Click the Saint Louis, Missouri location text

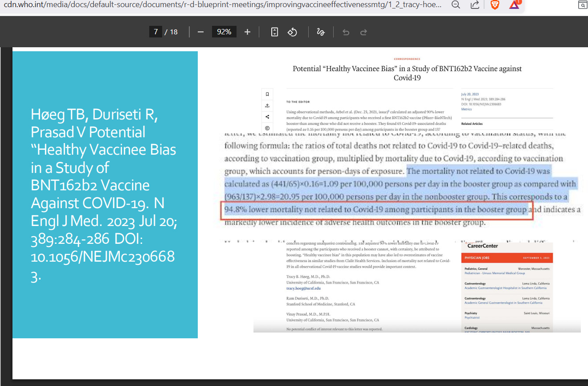tap(537, 313)
